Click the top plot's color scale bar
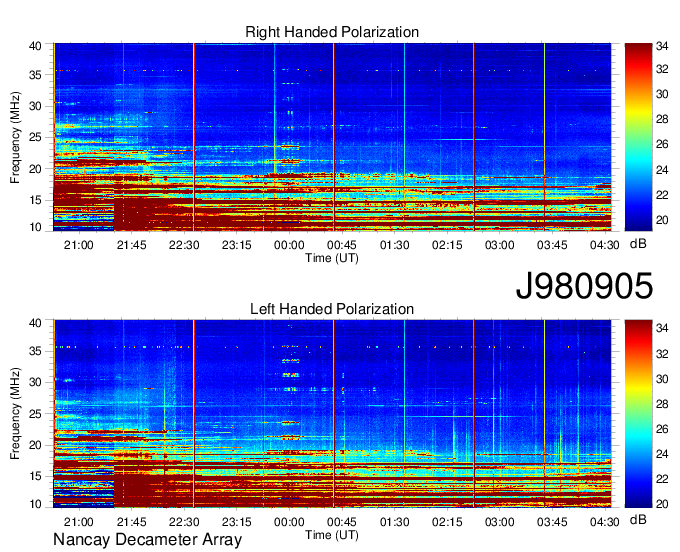Screen dimensions: 680x552 638,137
